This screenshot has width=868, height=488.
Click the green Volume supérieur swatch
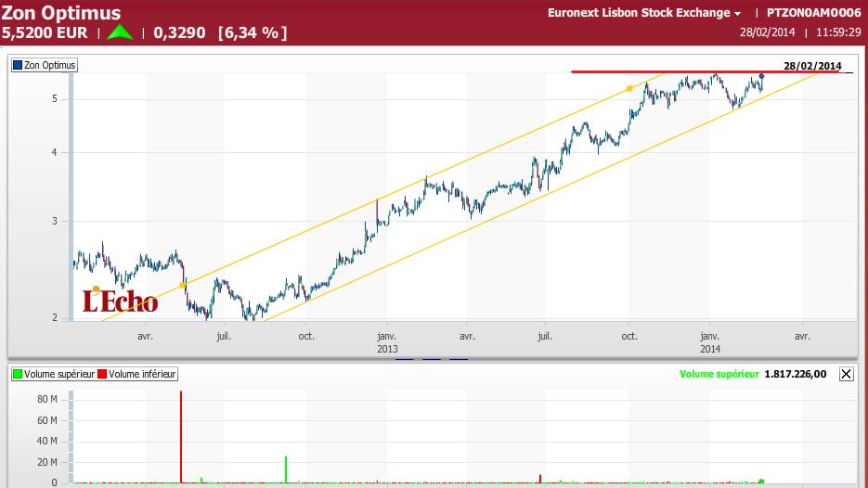[x=18, y=375]
